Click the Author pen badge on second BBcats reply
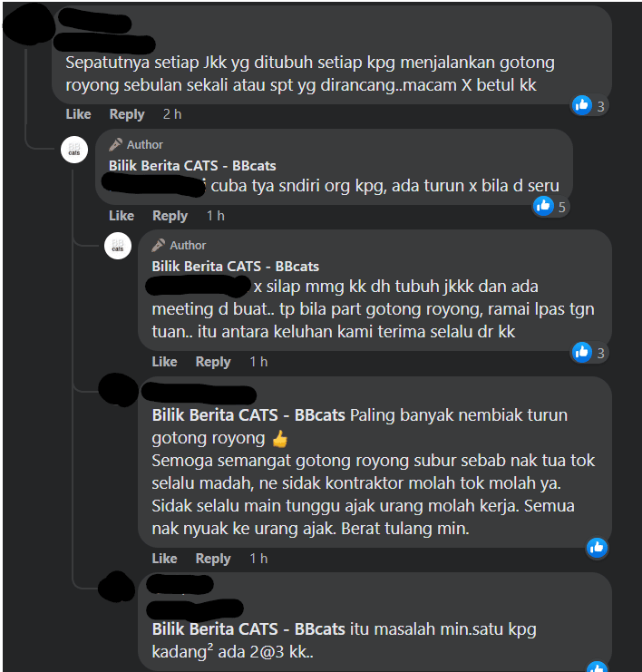This screenshot has height=672, width=642. click(180, 245)
